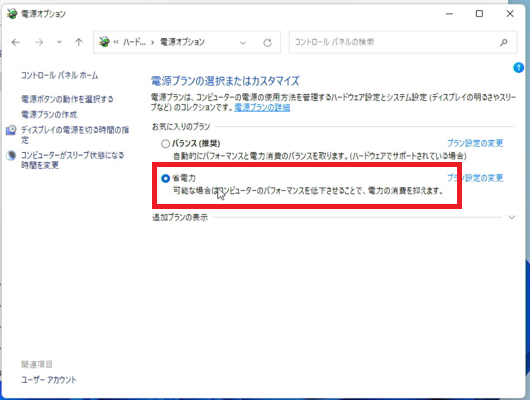Click the コントロール パネルの検索 search field

(x=395, y=42)
